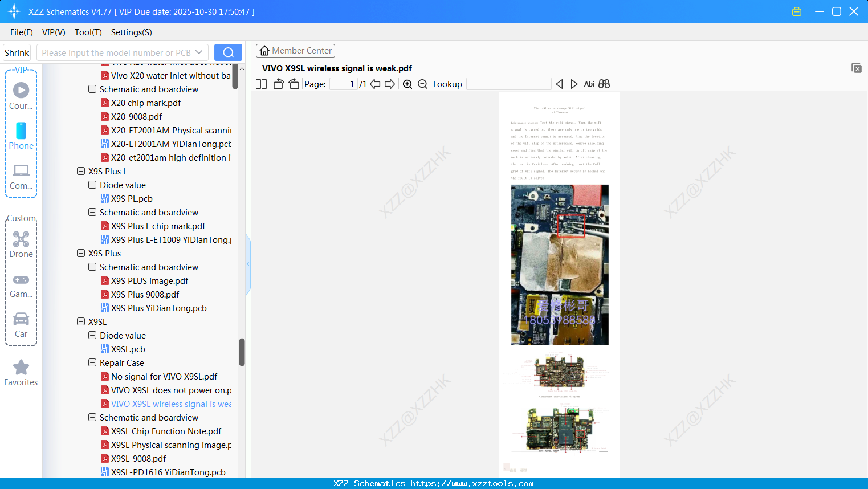Open the Car category
Image resolution: width=868 pixels, height=489 pixels.
pos(21,324)
